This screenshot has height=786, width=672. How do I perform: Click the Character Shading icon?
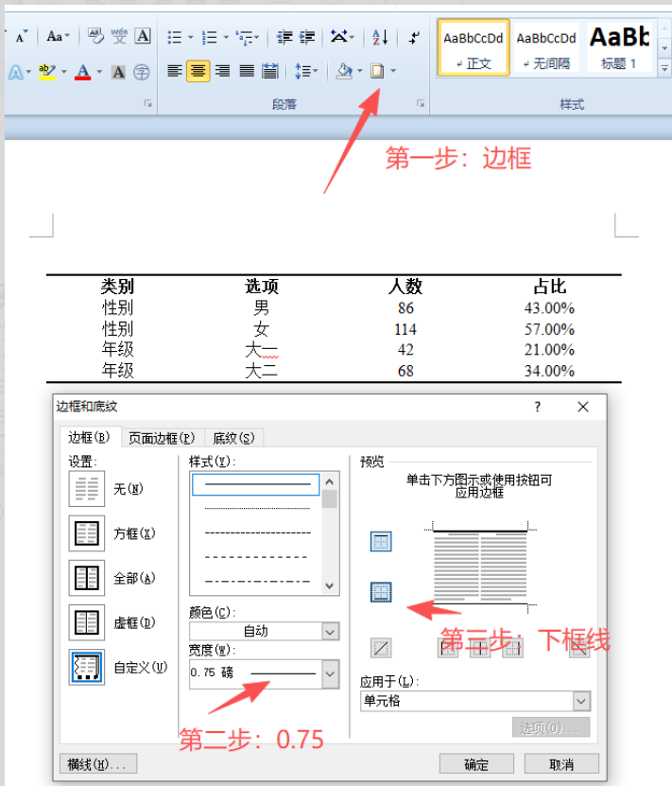(119, 72)
